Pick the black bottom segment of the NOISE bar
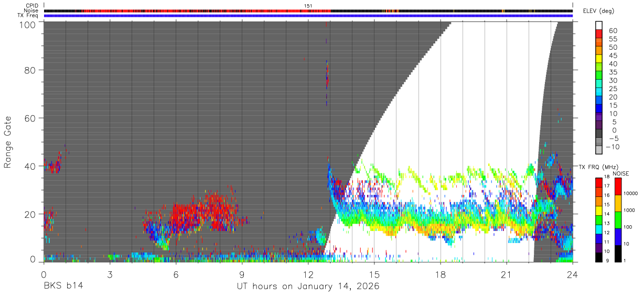Viewport: 644px width, 297px height. (x=618, y=254)
